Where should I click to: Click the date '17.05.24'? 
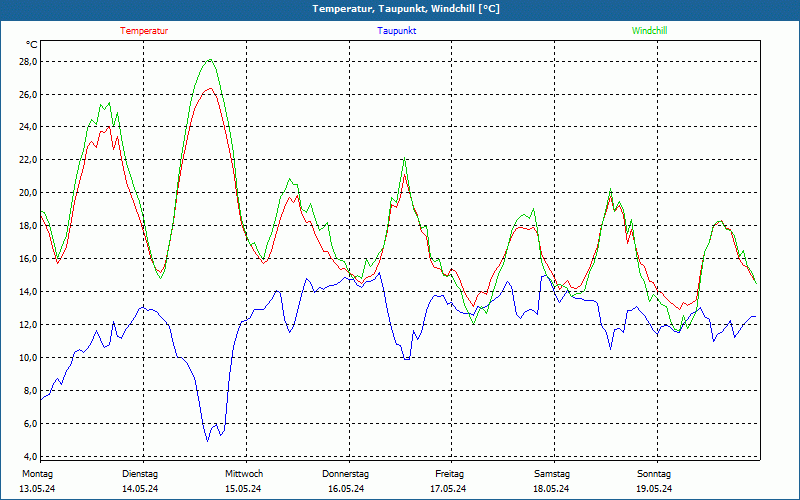(448, 489)
